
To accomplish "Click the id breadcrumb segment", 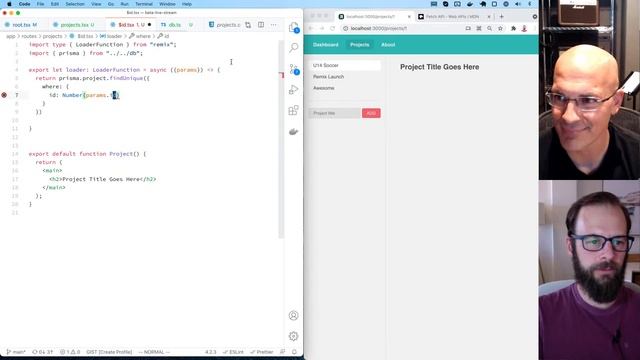I will click(x=164, y=36).
